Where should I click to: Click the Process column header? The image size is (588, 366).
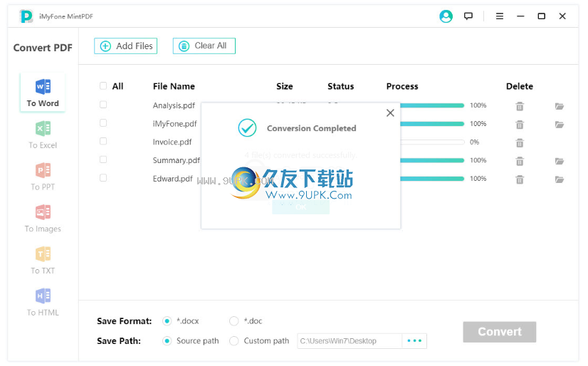pyautogui.click(x=402, y=86)
